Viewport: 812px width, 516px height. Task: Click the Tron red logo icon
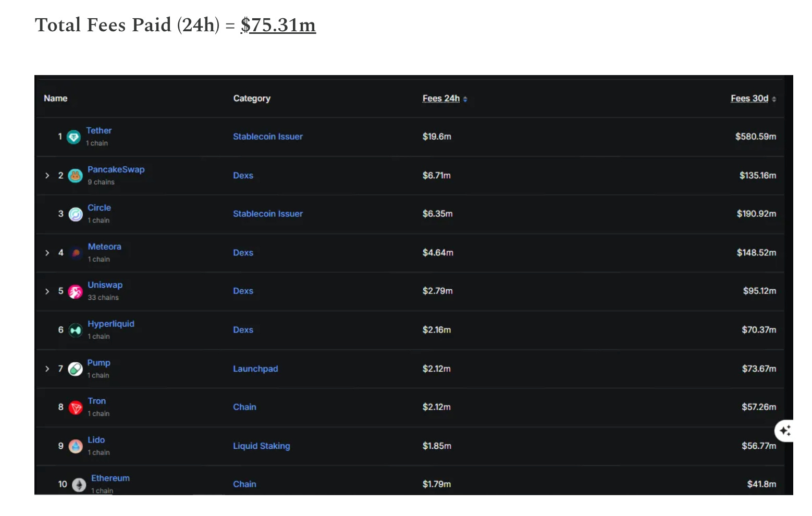point(76,408)
